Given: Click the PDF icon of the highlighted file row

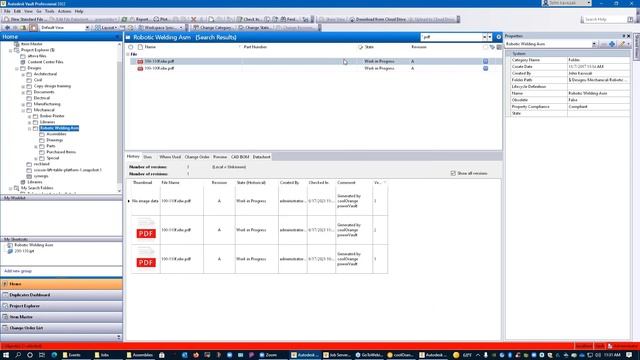Looking at the screenshot, I should [140, 61].
